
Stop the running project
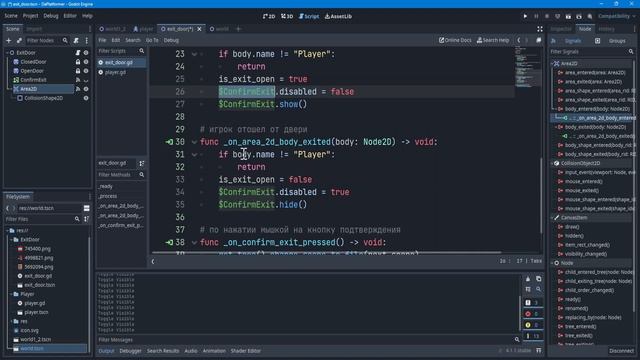click(x=547, y=16)
